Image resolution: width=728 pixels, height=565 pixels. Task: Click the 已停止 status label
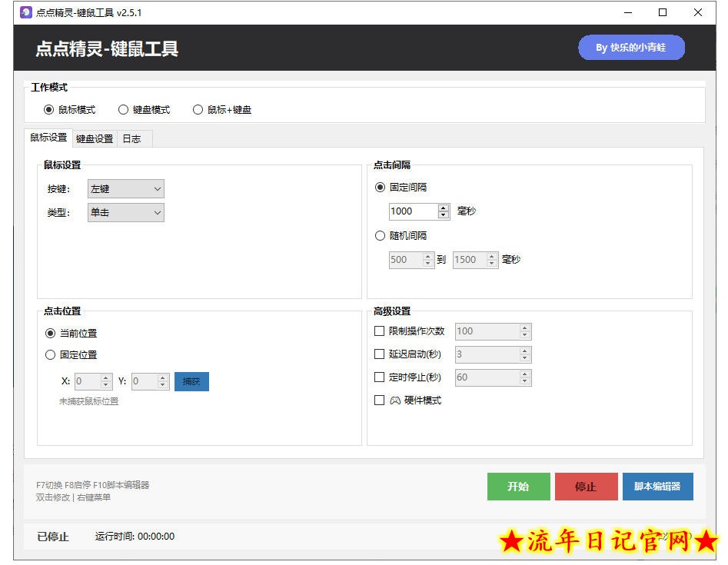pyautogui.click(x=53, y=537)
